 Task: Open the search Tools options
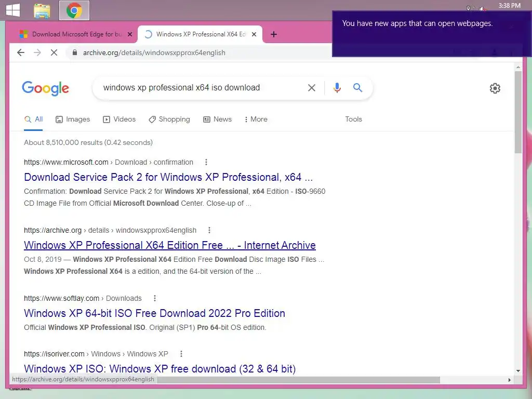[353, 119]
